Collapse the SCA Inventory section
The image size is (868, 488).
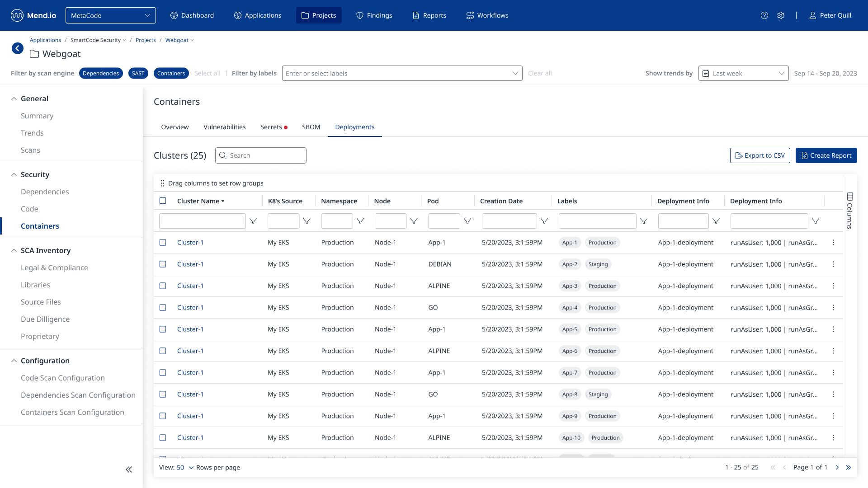tap(14, 250)
